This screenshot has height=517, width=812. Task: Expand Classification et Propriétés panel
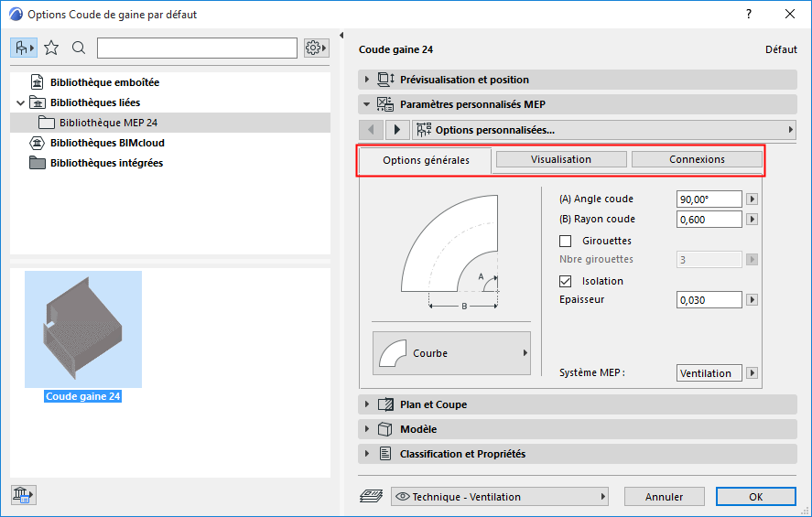(x=367, y=454)
